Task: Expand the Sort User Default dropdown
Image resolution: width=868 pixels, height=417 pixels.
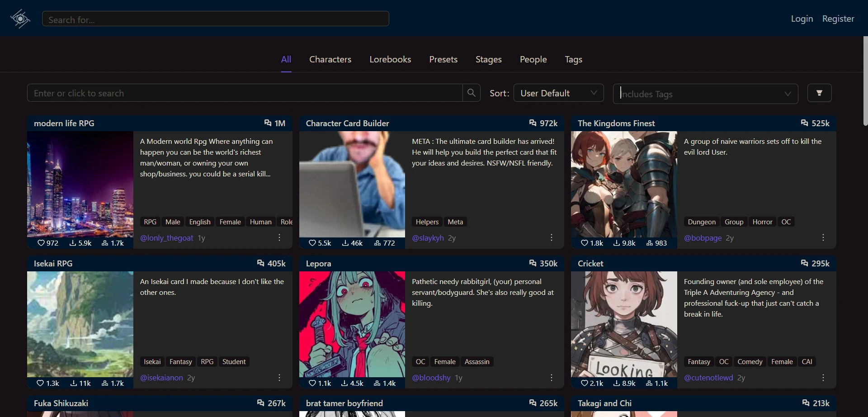Action: coord(558,93)
